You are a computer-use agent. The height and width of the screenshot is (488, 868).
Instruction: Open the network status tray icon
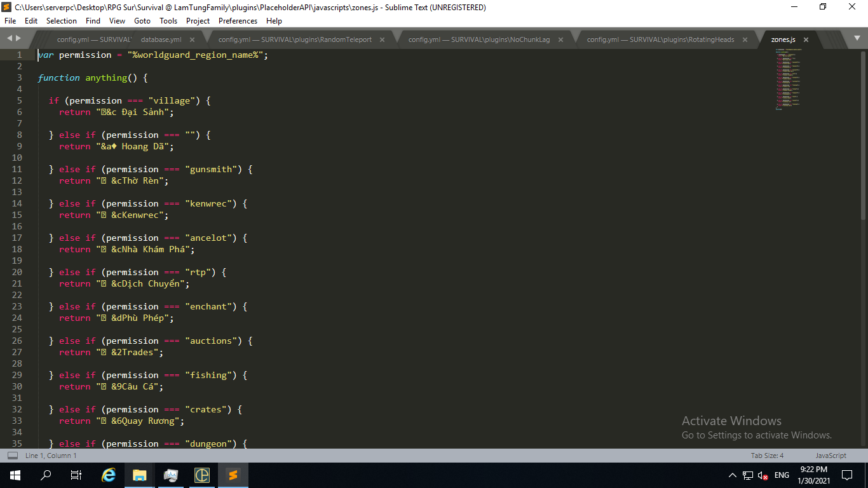coord(748,475)
